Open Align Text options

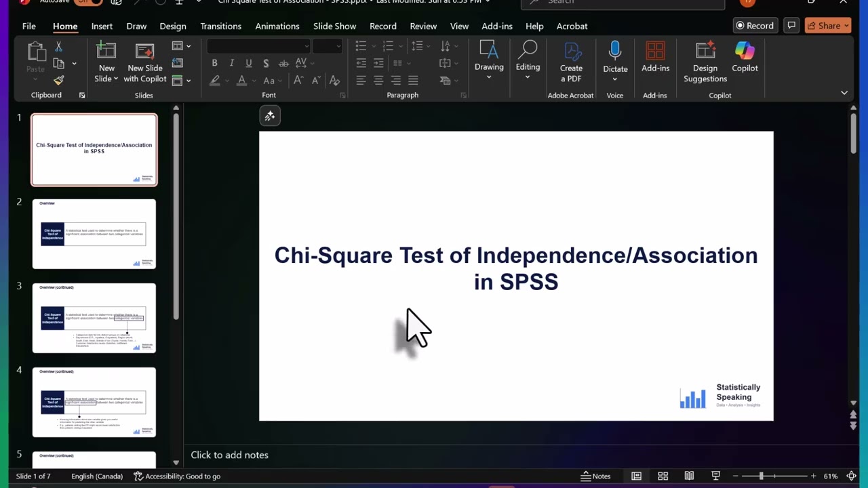(448, 63)
